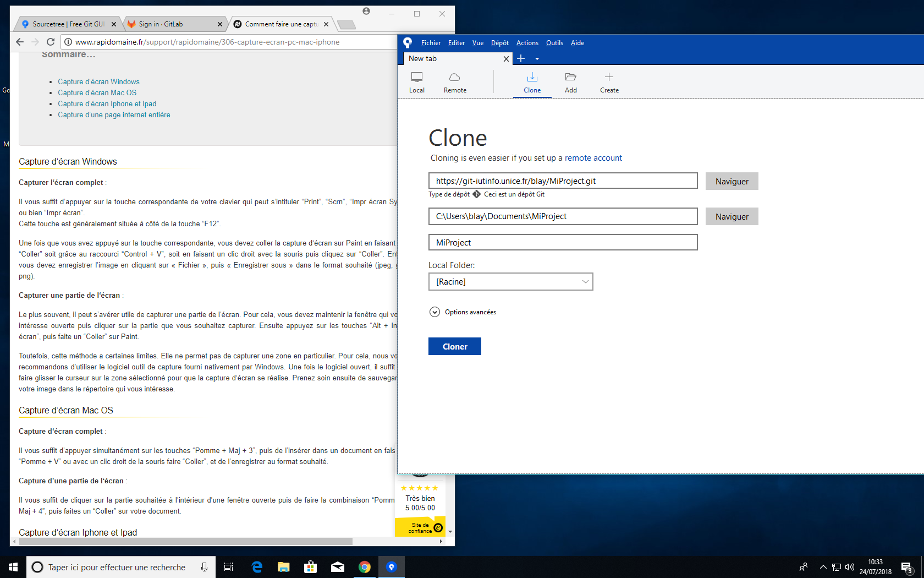Click the new tab plus icon in Sourcetree
The image size is (924, 578).
[x=520, y=58]
